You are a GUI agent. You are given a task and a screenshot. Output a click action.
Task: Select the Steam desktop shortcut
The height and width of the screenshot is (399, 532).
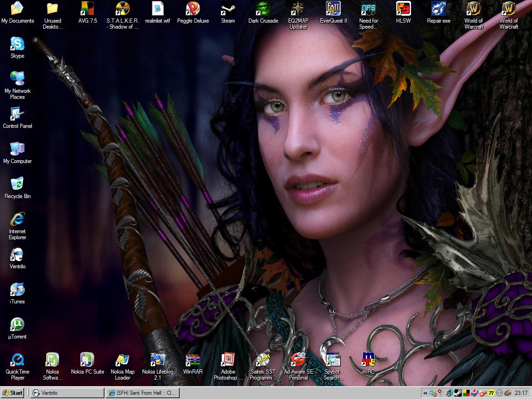tap(228, 12)
